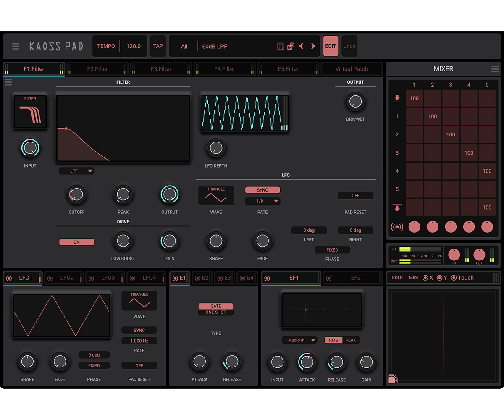Click the save preset as icon
This screenshot has height=420, width=504.
291,46
